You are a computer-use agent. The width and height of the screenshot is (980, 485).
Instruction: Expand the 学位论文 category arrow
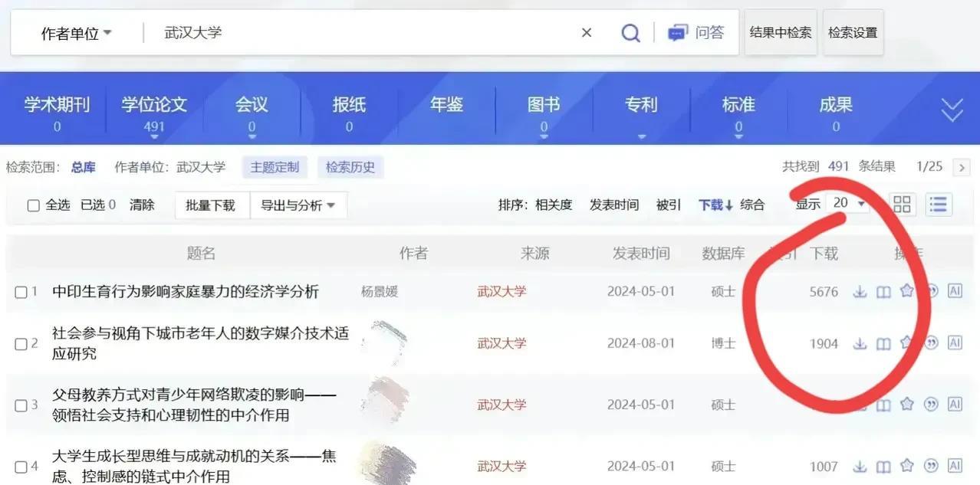(x=154, y=137)
